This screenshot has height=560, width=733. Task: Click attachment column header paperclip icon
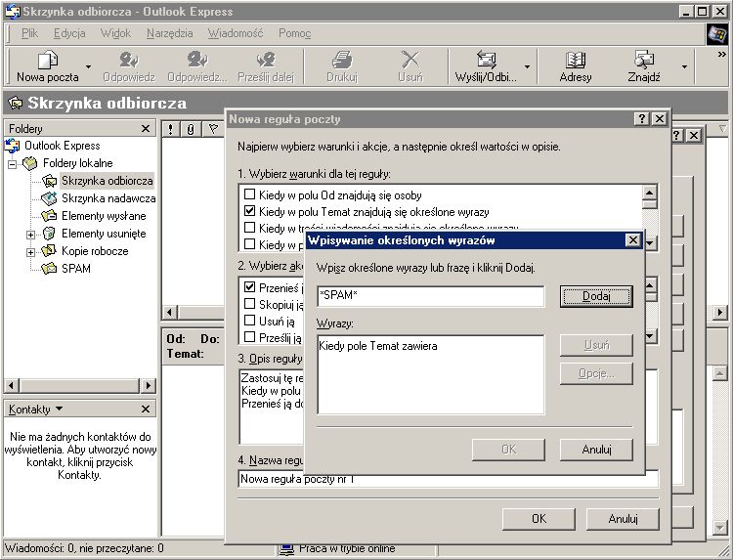point(191,129)
